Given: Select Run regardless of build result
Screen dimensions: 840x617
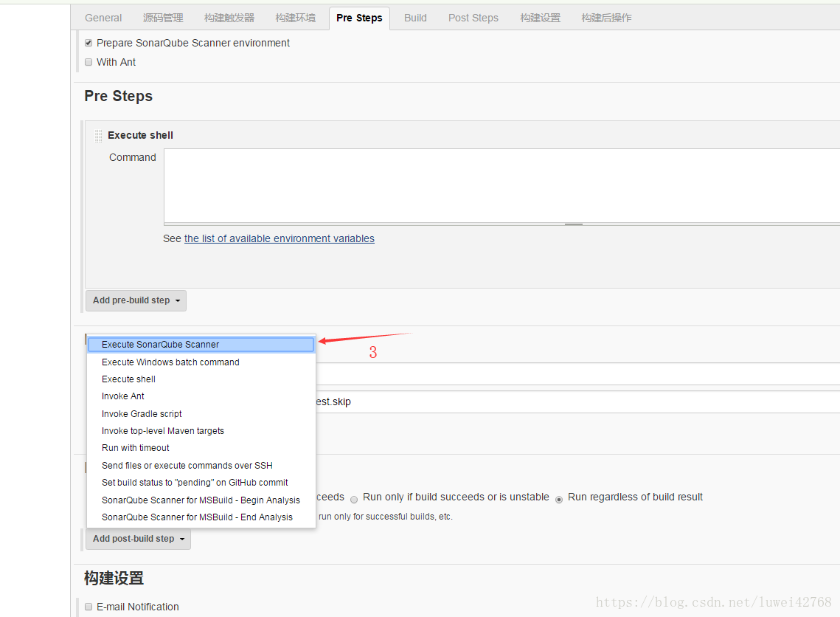Looking at the screenshot, I should (559, 500).
